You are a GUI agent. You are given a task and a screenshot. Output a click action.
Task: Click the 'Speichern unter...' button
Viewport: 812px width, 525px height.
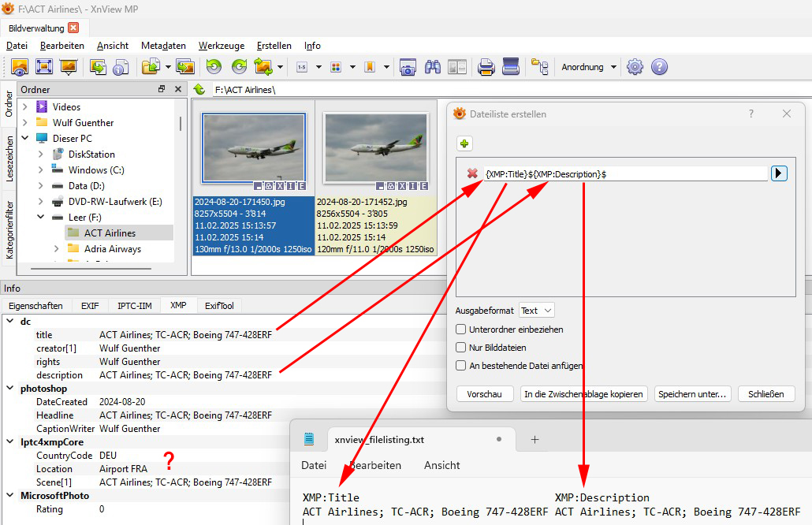pyautogui.click(x=692, y=394)
